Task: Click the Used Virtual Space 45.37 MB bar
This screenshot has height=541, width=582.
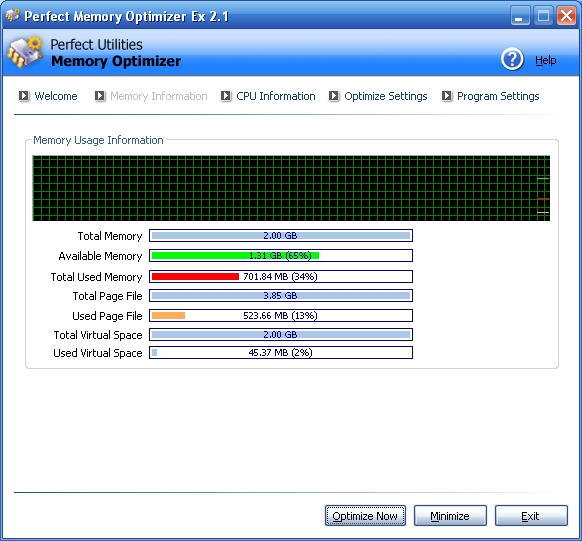Action: [x=281, y=353]
